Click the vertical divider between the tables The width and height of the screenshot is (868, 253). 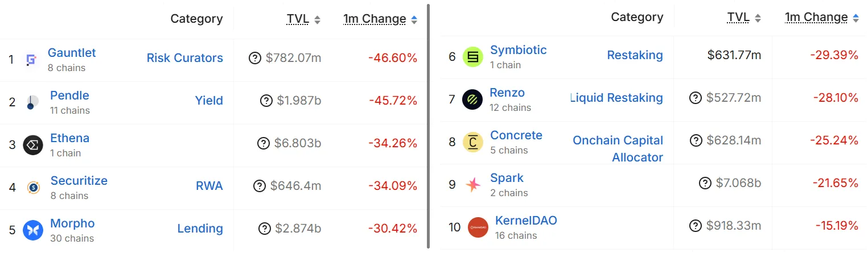click(x=429, y=126)
